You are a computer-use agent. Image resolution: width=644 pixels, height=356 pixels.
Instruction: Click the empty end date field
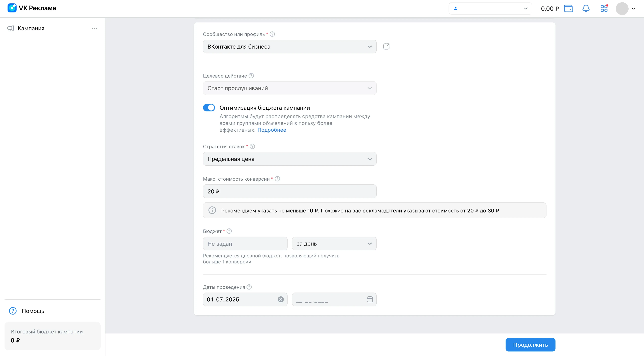point(334,299)
